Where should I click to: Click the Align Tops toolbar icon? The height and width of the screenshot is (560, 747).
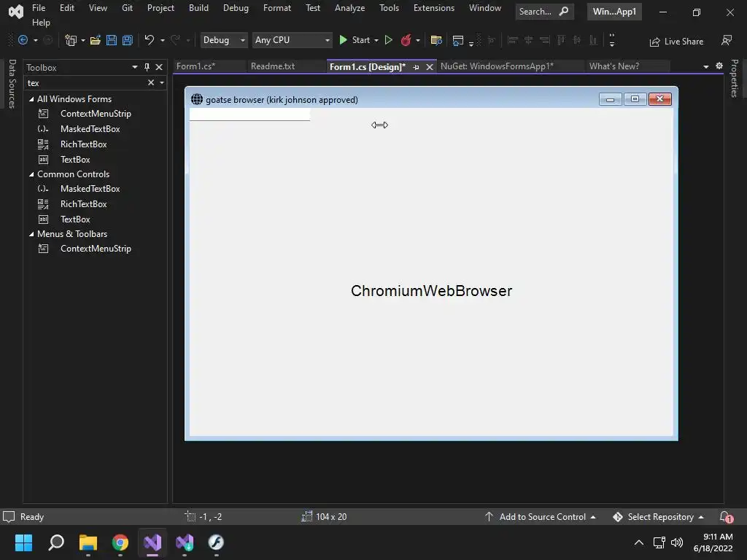click(561, 41)
